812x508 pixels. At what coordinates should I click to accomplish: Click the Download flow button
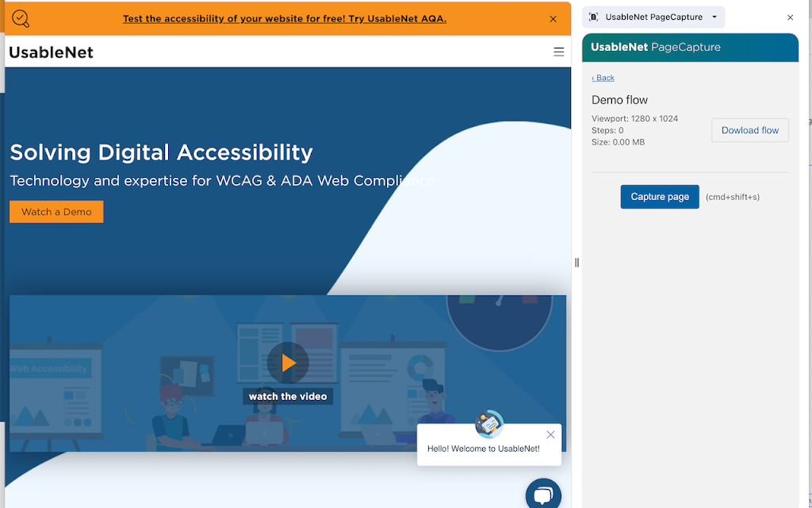click(750, 130)
